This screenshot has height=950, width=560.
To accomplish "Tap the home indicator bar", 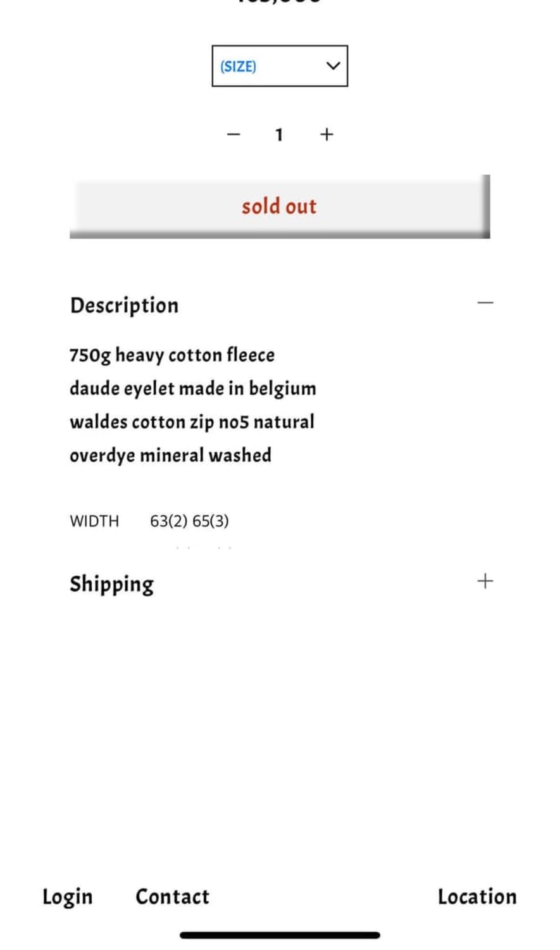I will pyautogui.click(x=280, y=935).
